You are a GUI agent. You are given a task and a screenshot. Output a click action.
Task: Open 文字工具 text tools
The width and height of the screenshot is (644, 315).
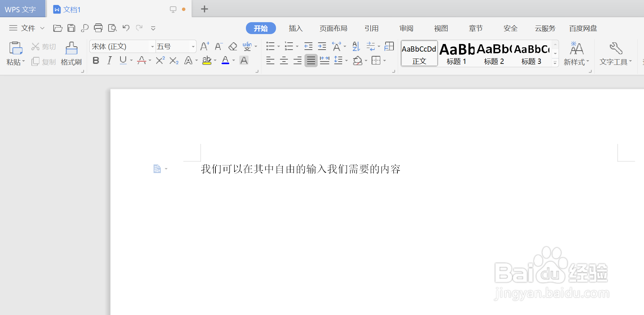tap(616, 54)
